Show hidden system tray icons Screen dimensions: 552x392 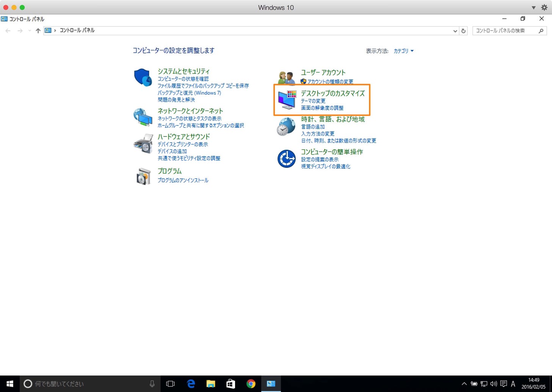[x=464, y=384]
